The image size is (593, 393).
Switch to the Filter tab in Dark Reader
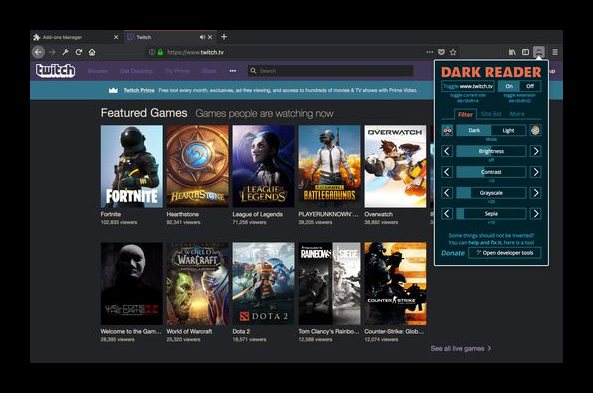[465, 114]
